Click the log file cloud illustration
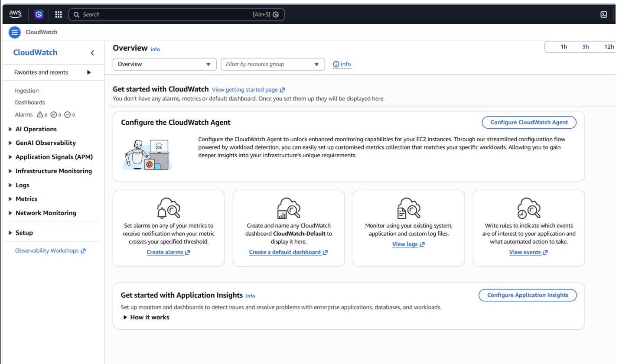Screen dimensions: 619x364 pyautogui.click(x=409, y=208)
